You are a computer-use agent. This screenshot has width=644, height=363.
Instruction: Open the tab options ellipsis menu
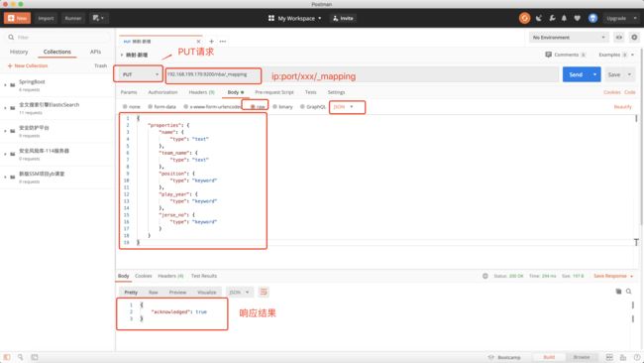pyautogui.click(x=223, y=41)
